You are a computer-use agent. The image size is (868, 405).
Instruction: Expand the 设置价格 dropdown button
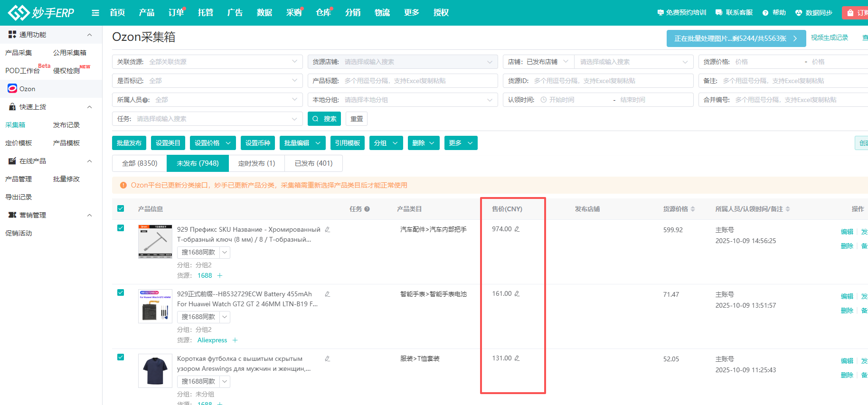click(x=212, y=143)
